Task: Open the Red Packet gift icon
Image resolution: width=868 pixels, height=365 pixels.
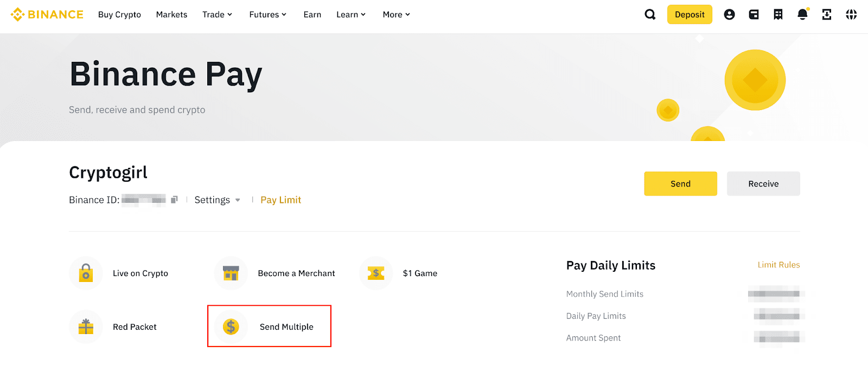Action: click(86, 326)
